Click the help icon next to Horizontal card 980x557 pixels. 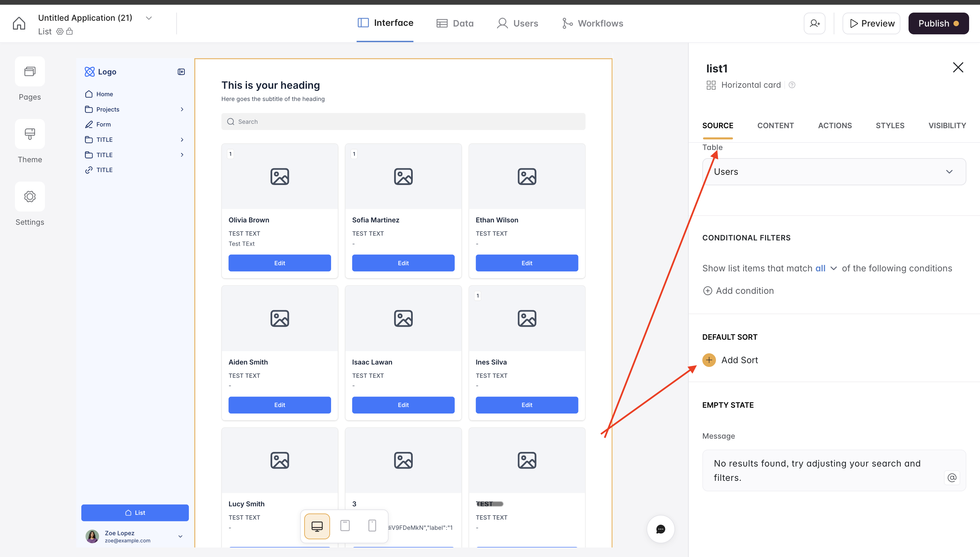tap(792, 85)
